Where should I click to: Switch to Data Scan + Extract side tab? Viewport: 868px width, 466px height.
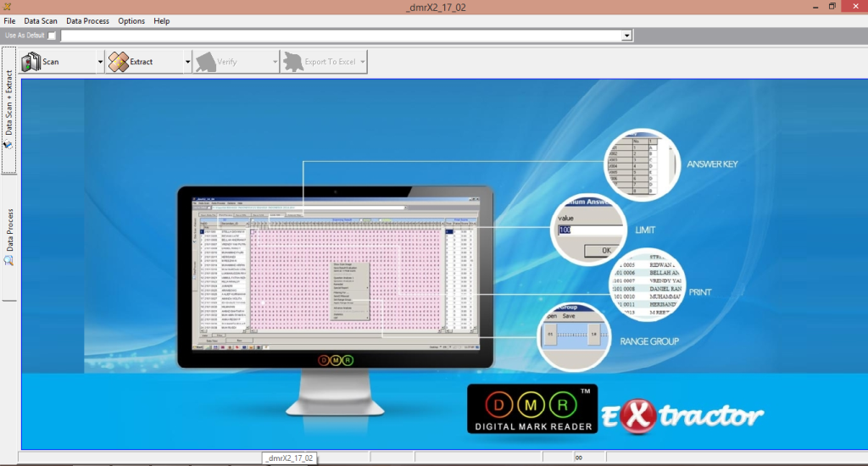(x=8, y=110)
